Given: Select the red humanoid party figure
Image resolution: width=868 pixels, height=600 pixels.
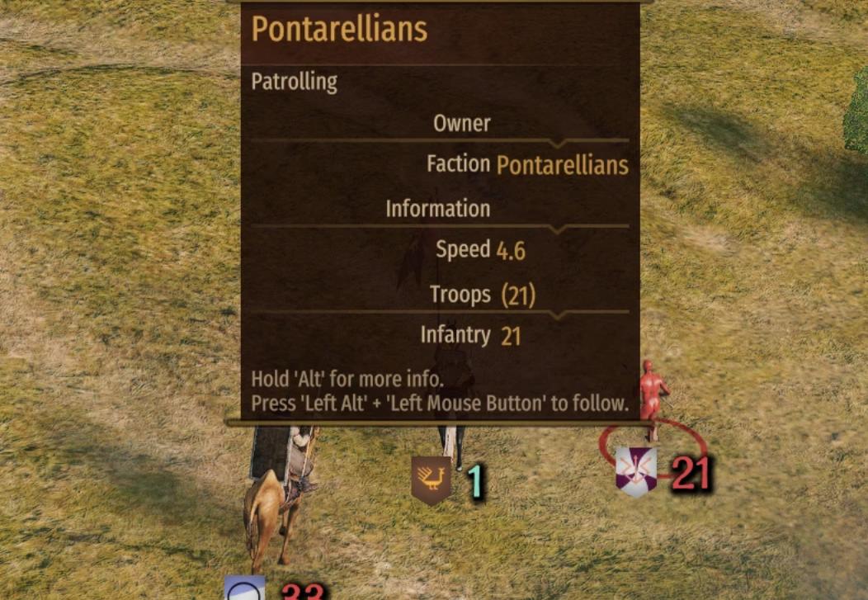Looking at the screenshot, I should pyautogui.click(x=653, y=398).
